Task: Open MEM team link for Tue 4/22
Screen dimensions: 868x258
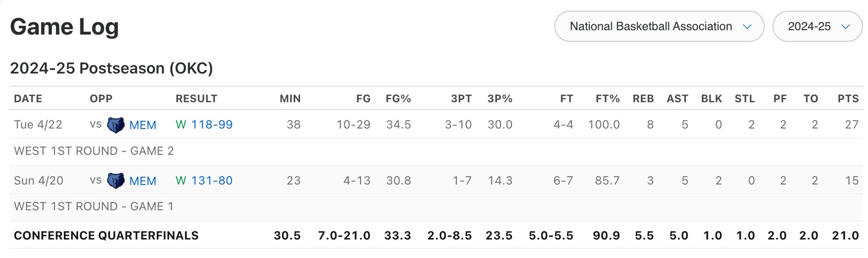Action: pyautogui.click(x=143, y=125)
